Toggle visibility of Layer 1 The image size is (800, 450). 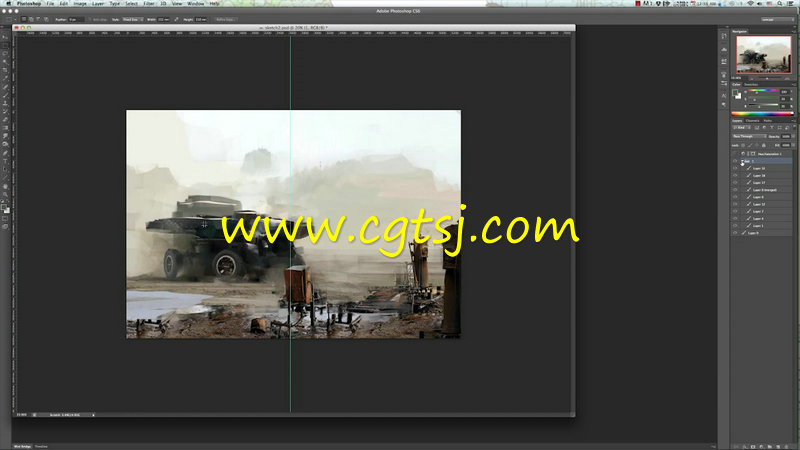pyautogui.click(x=735, y=226)
